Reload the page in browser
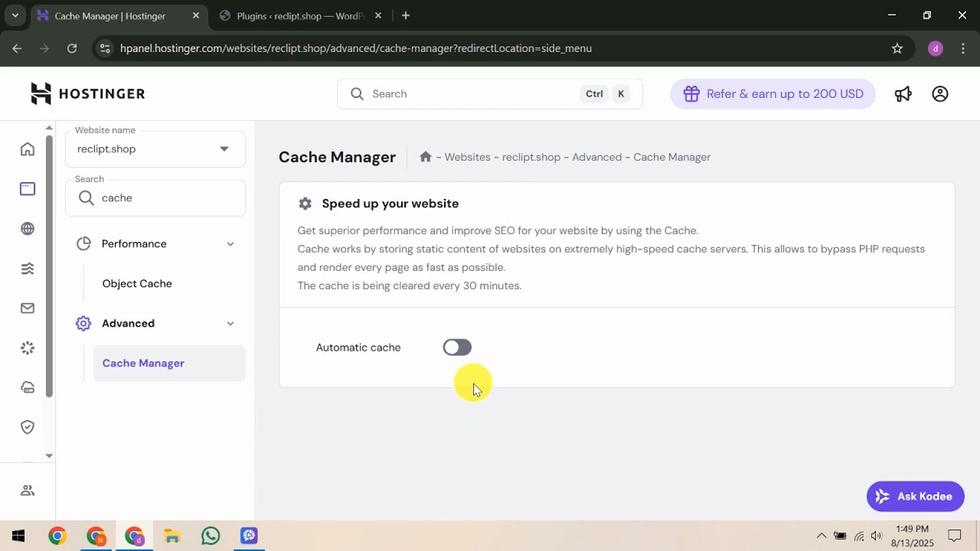Viewport: 980px width, 551px height. click(x=72, y=48)
